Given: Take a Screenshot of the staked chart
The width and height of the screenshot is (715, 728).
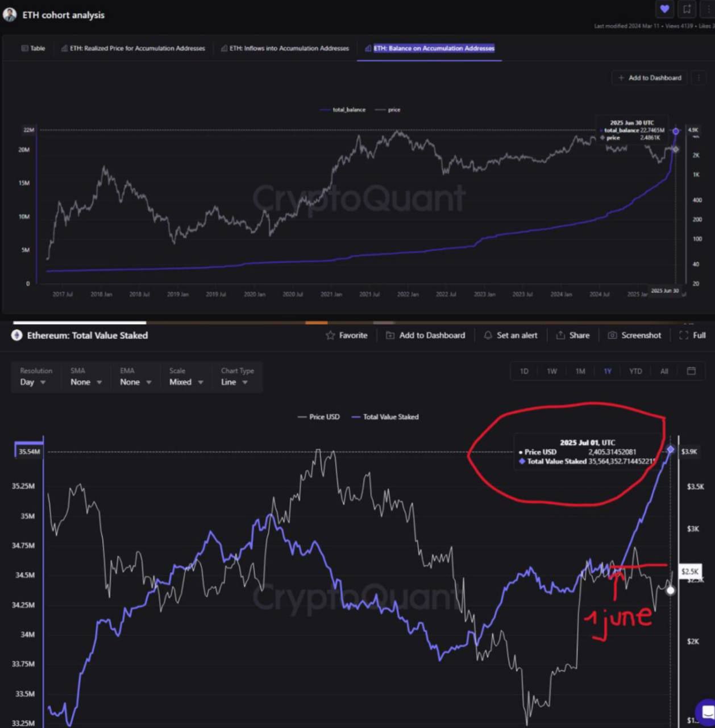Looking at the screenshot, I should [x=634, y=336].
